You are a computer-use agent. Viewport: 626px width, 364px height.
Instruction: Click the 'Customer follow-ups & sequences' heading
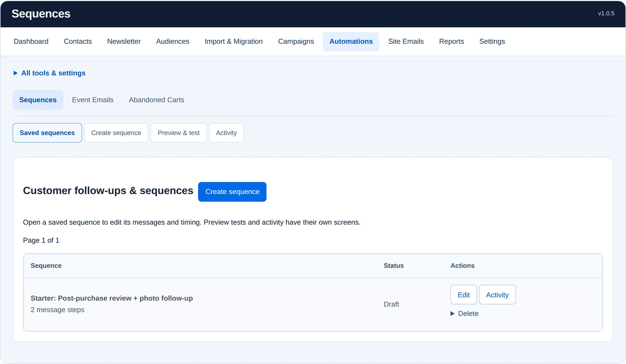tap(108, 191)
